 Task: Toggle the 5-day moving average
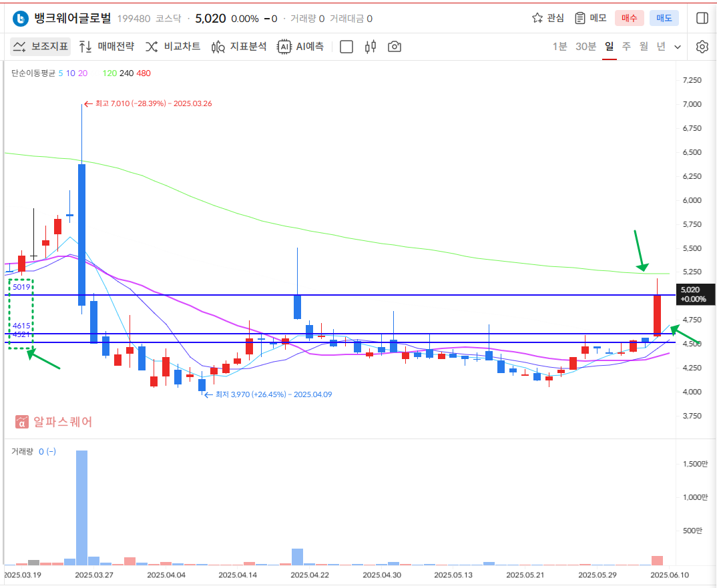61,73
